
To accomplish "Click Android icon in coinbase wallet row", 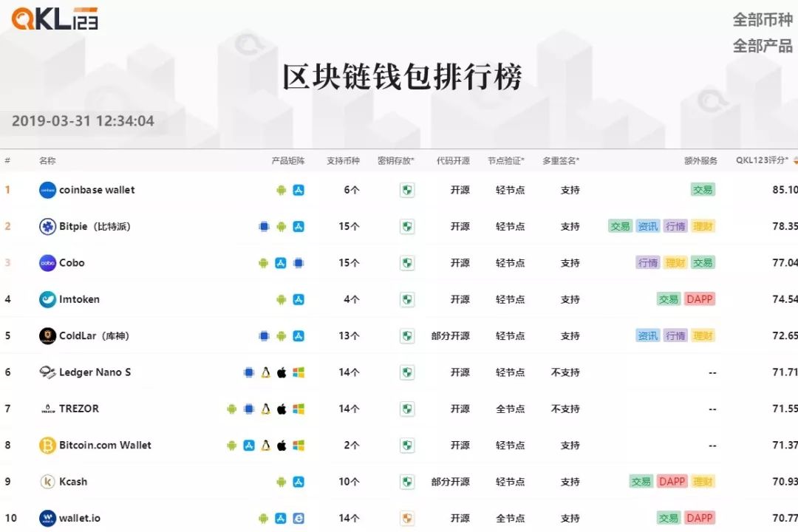I will [282, 191].
